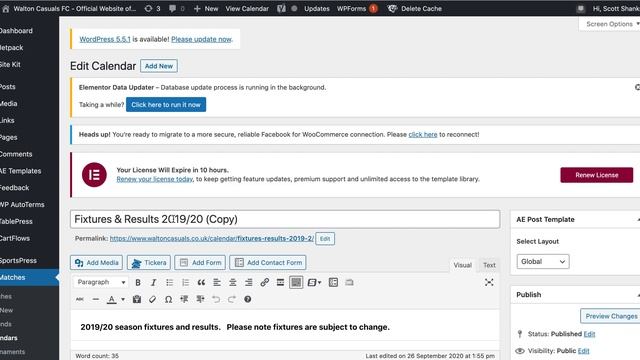Align text right
Image resolution: width=640 pixels, height=360 pixels.
point(248,282)
